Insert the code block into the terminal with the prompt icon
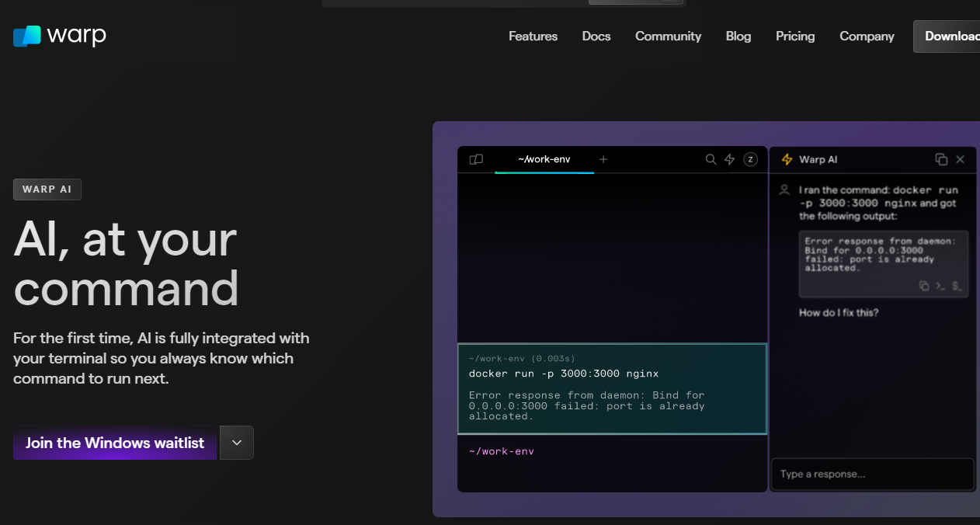The height and width of the screenshot is (525, 980). [x=940, y=286]
